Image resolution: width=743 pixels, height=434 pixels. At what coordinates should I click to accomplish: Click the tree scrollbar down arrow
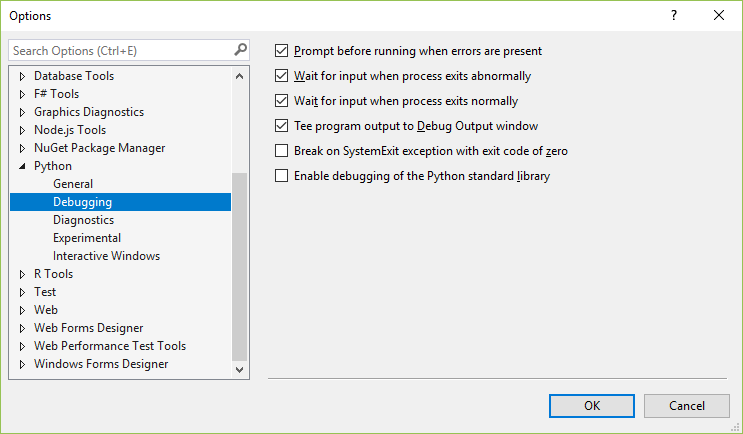(x=239, y=369)
